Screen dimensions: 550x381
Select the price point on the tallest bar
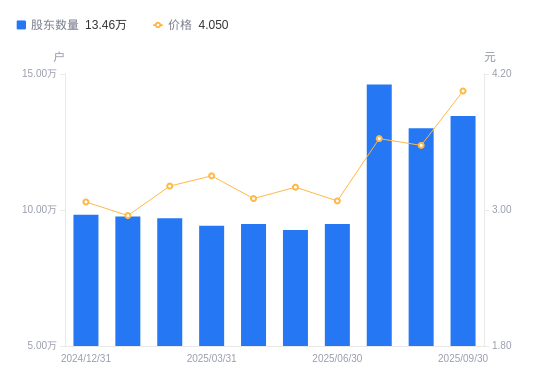[x=379, y=139]
